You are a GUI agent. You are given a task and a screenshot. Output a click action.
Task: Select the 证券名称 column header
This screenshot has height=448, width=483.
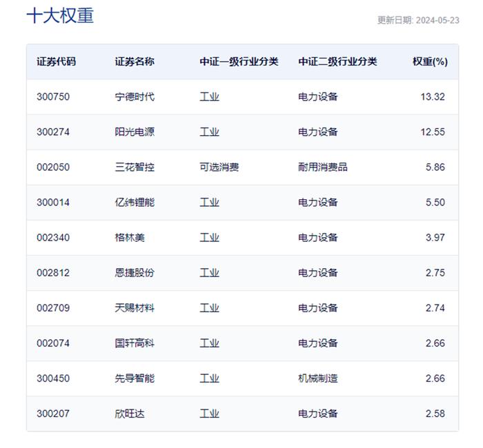tap(135, 61)
